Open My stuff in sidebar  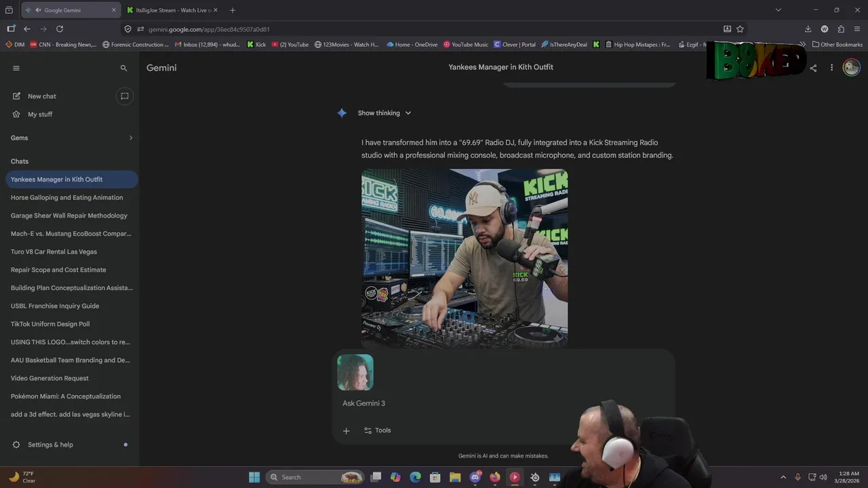click(40, 115)
